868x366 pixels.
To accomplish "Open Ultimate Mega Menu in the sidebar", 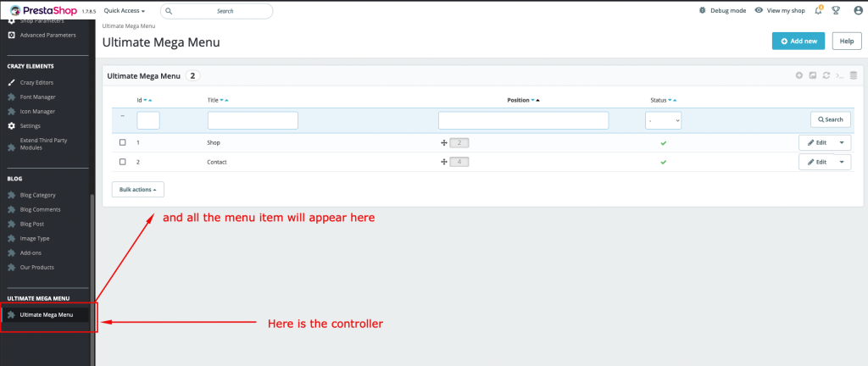I will tap(46, 314).
